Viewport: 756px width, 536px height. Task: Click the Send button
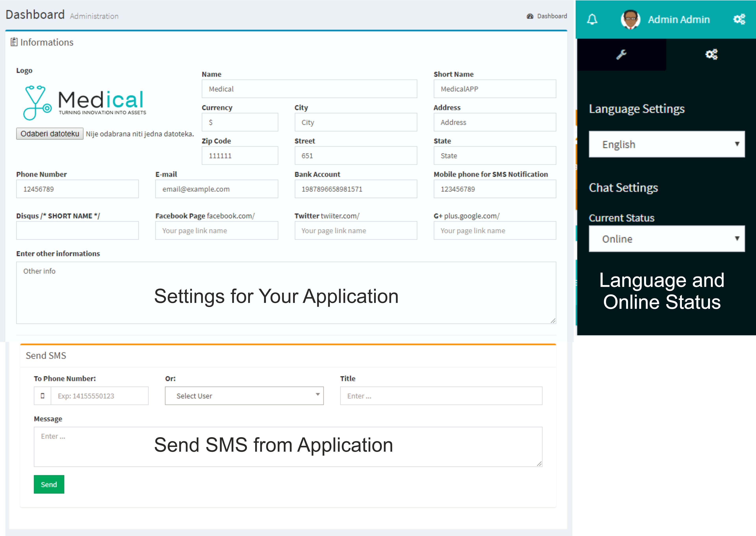point(49,484)
